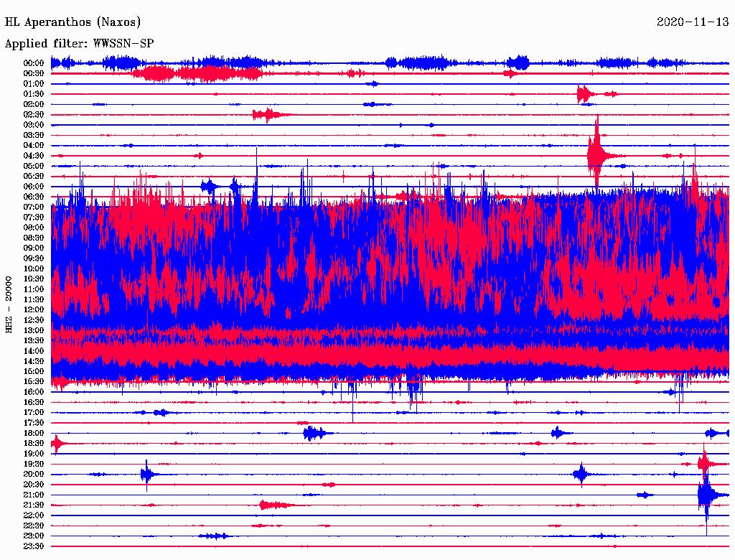Click the 22:30 time label
The height and width of the screenshot is (560, 735).
34,526
